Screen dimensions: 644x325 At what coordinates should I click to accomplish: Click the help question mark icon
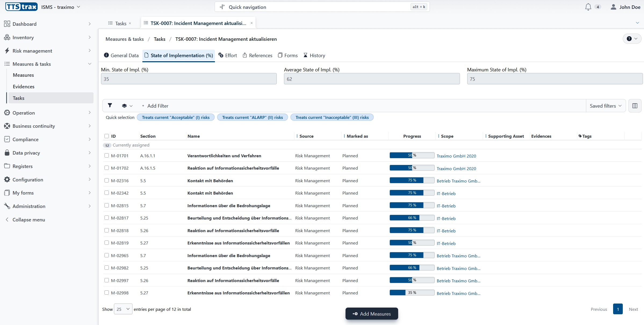(629, 39)
